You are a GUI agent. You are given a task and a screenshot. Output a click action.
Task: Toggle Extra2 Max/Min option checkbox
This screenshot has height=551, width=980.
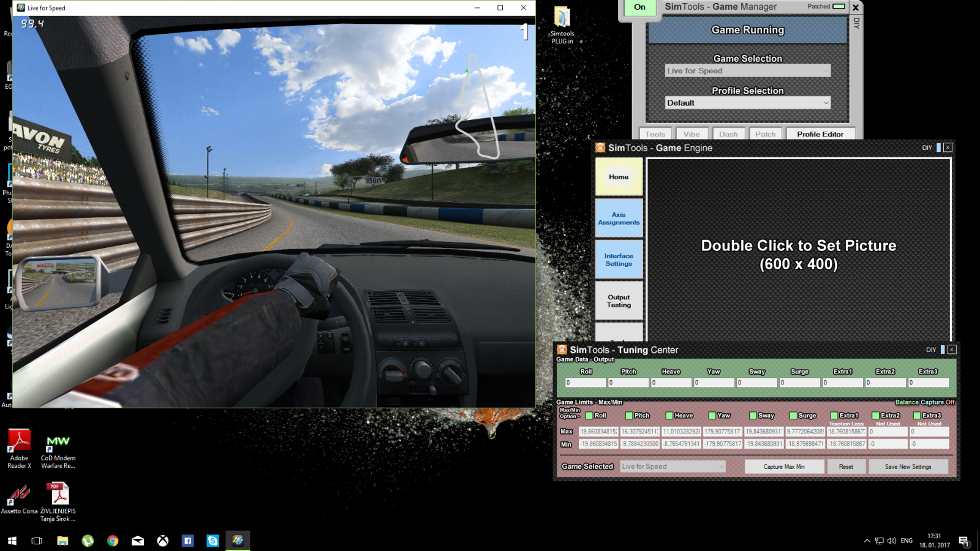[x=876, y=416]
